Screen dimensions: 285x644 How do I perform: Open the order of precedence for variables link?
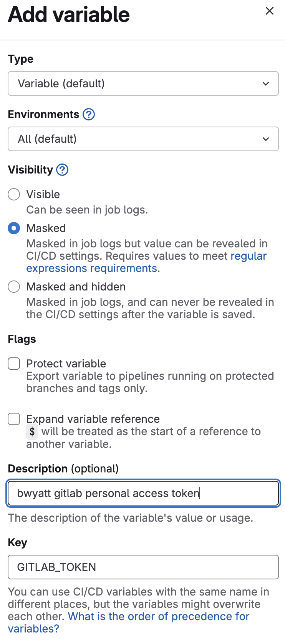pyautogui.click(x=129, y=622)
